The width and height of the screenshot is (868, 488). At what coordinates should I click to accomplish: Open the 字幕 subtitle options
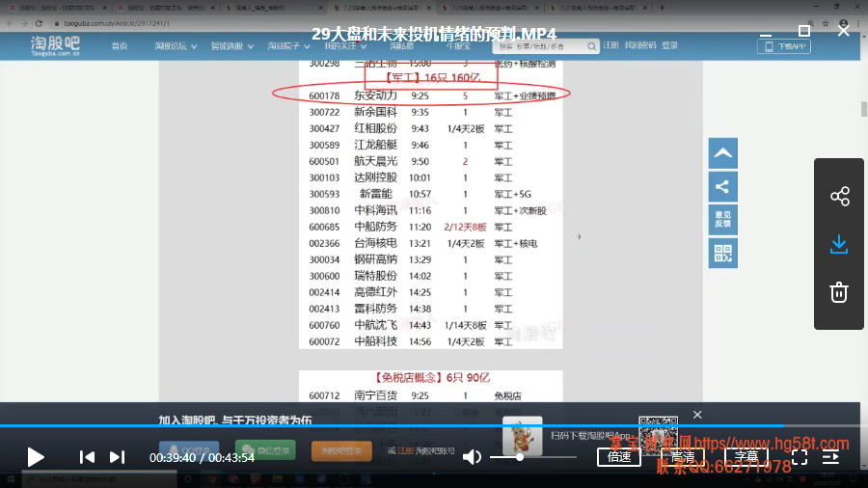(x=746, y=457)
